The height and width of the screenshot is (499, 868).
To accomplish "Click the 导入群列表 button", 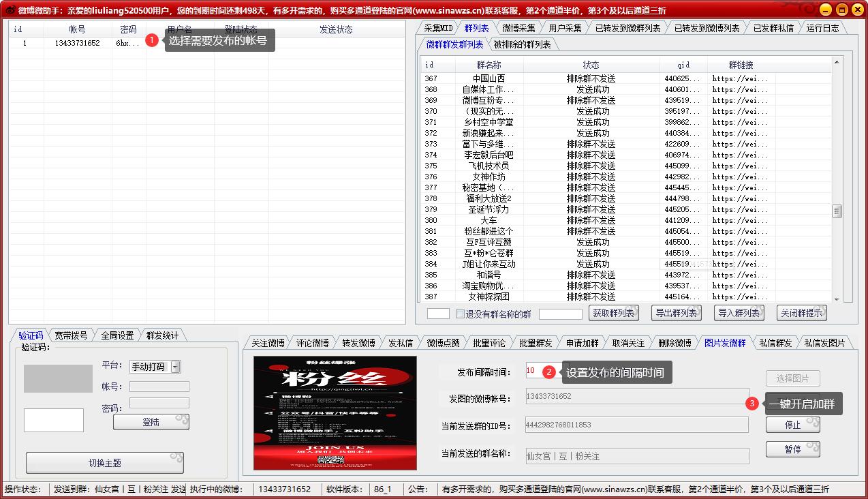I will 739,313.
